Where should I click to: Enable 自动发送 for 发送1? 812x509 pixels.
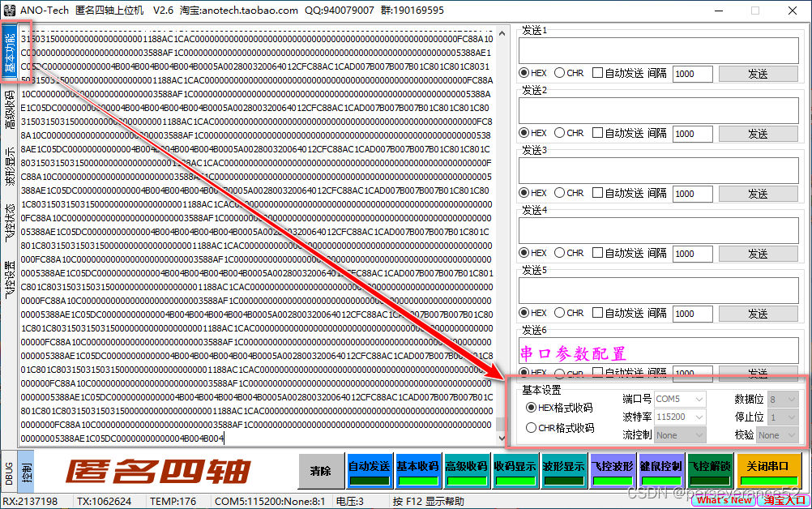click(x=618, y=73)
